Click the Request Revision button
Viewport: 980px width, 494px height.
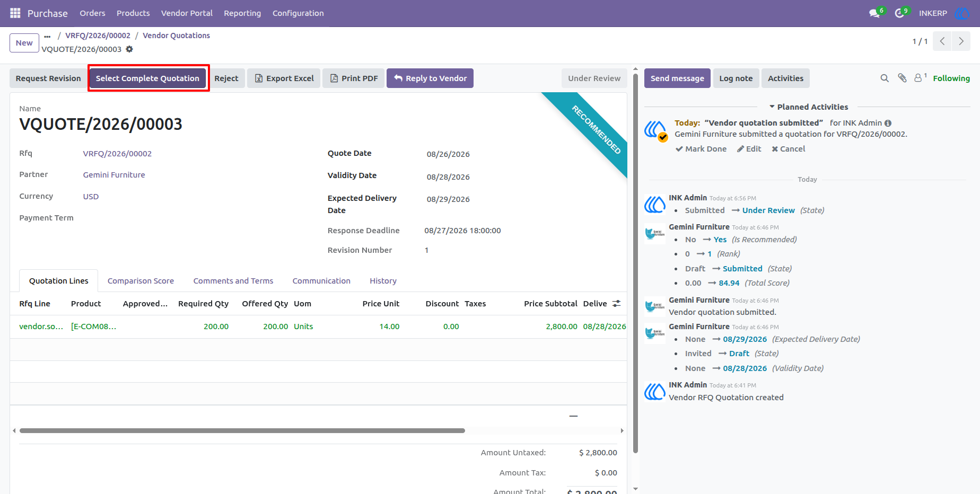point(48,78)
